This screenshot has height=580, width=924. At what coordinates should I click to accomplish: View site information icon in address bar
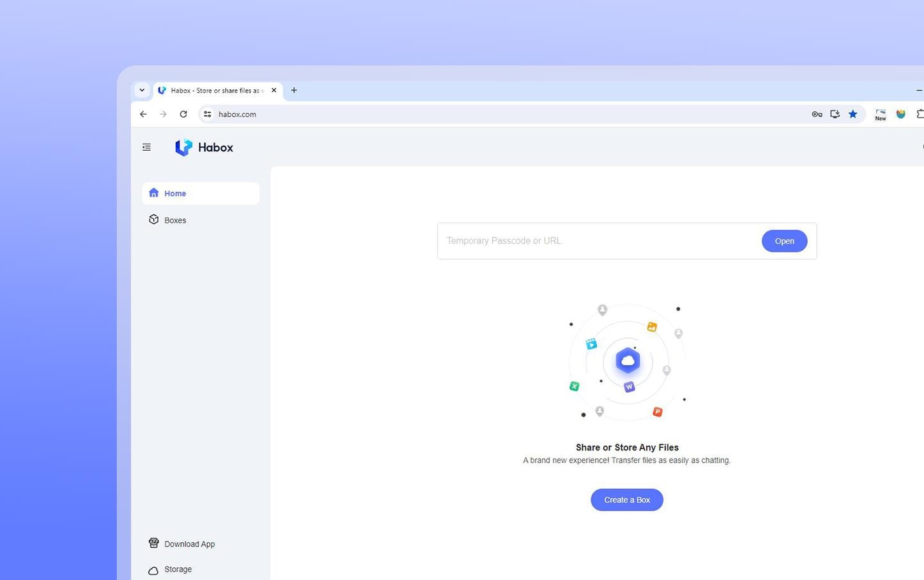click(207, 114)
